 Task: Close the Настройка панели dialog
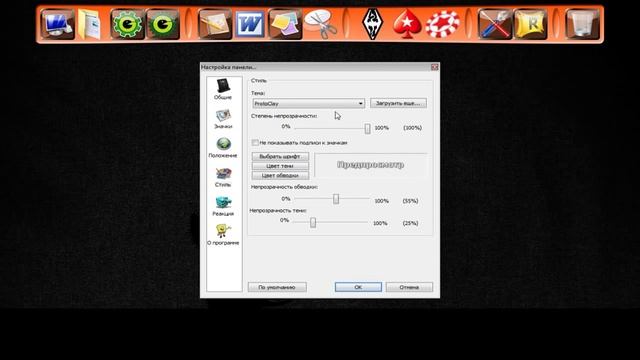pos(435,67)
